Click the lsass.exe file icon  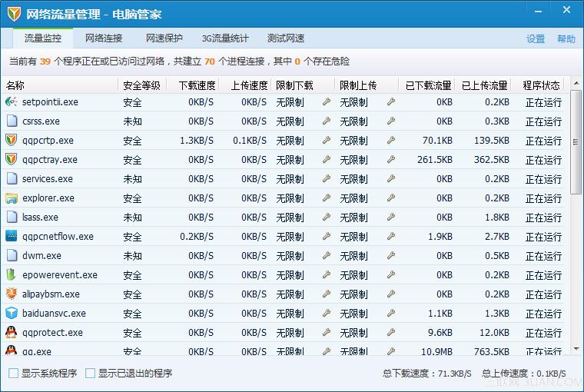click(12, 217)
